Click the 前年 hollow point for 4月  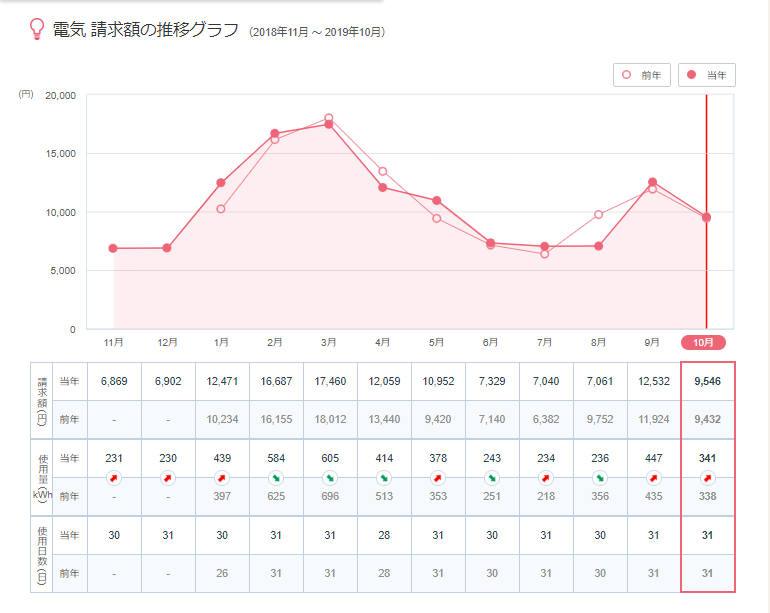pyautogui.click(x=383, y=171)
